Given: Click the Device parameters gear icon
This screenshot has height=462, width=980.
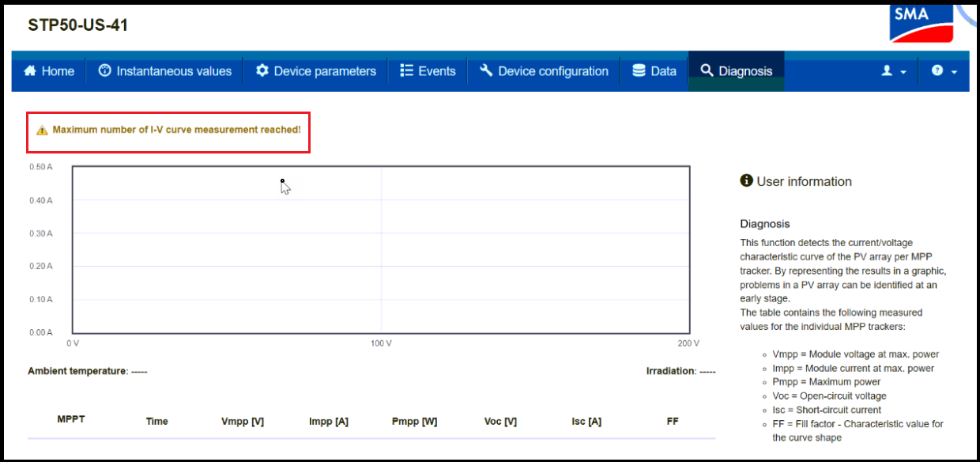Looking at the screenshot, I should (x=262, y=71).
